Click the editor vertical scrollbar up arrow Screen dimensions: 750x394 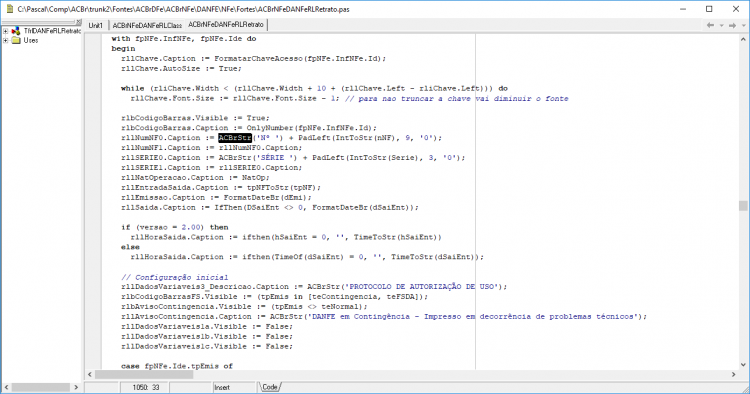pyautogui.click(x=743, y=40)
